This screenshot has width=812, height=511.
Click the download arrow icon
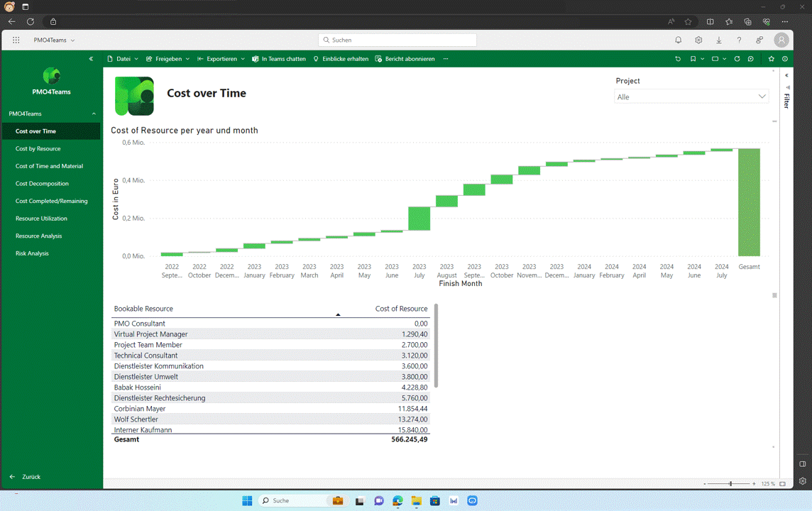click(718, 40)
